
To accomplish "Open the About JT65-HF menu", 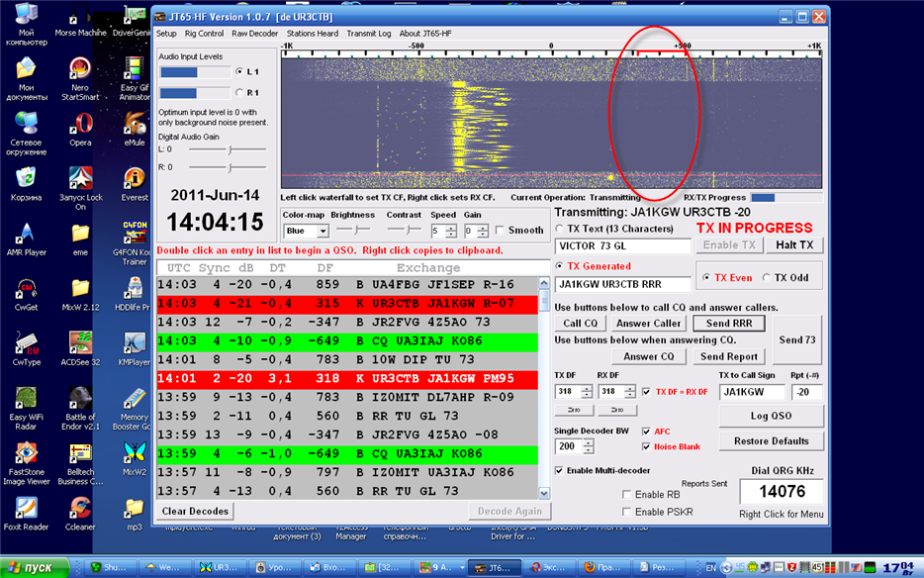I will [425, 34].
